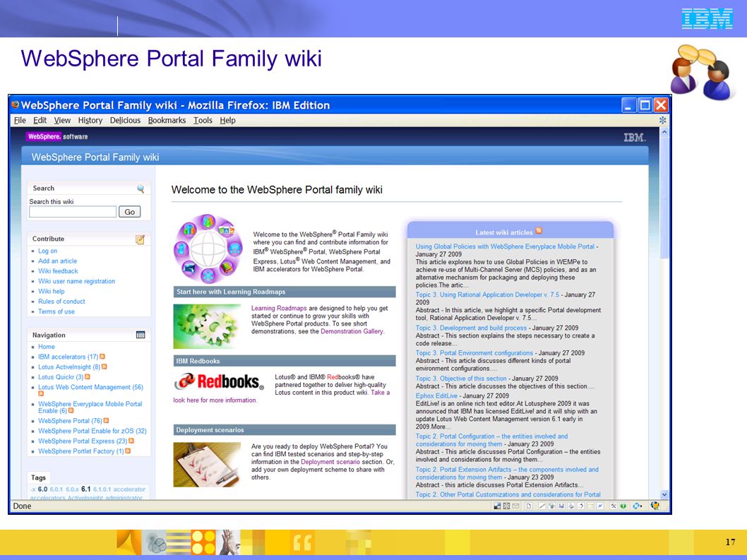
Task: Open Using Global Policies article link
Action: point(505,246)
